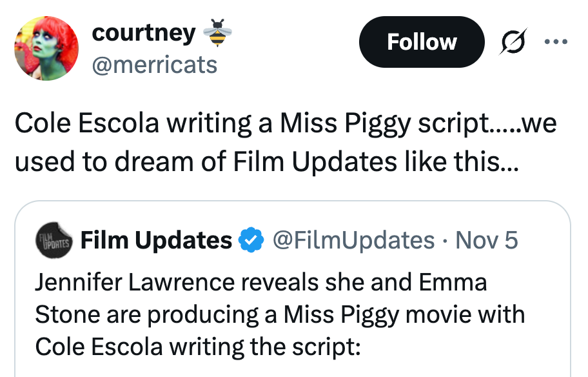Image resolution: width=588 pixels, height=377 pixels.
Task: Click the main tweet's first line about Cole Escola
Action: (x=284, y=124)
